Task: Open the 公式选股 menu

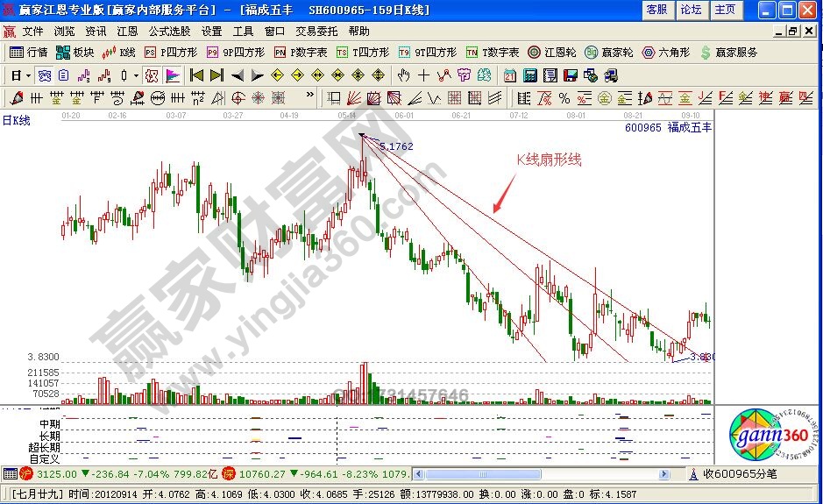Action: [x=170, y=31]
